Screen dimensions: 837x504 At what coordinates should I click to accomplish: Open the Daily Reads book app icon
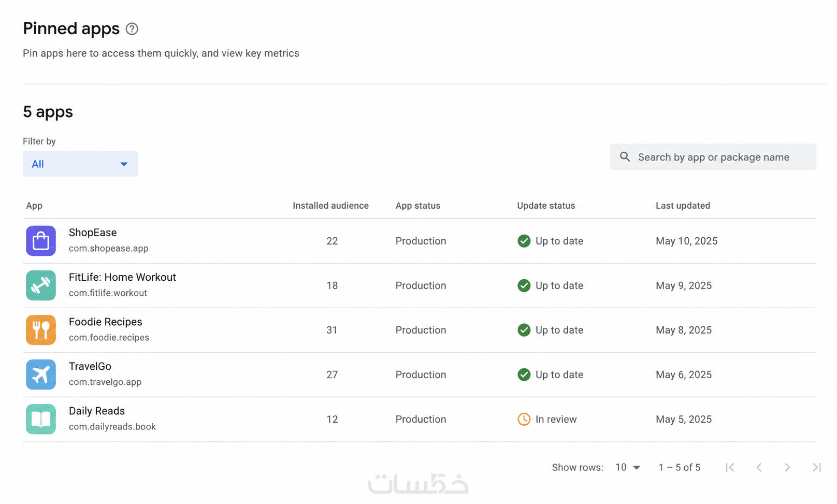click(41, 419)
